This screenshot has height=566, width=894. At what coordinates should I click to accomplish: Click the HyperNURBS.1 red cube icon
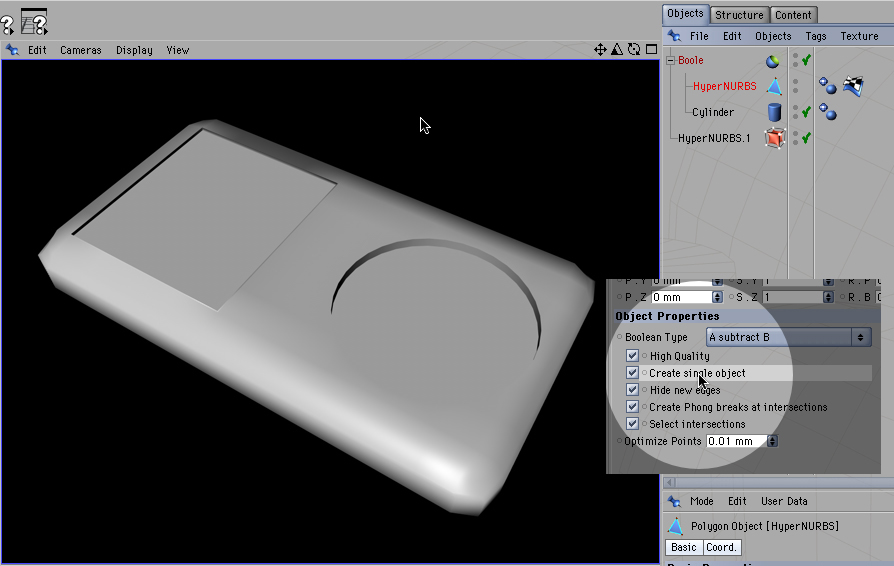(774, 138)
